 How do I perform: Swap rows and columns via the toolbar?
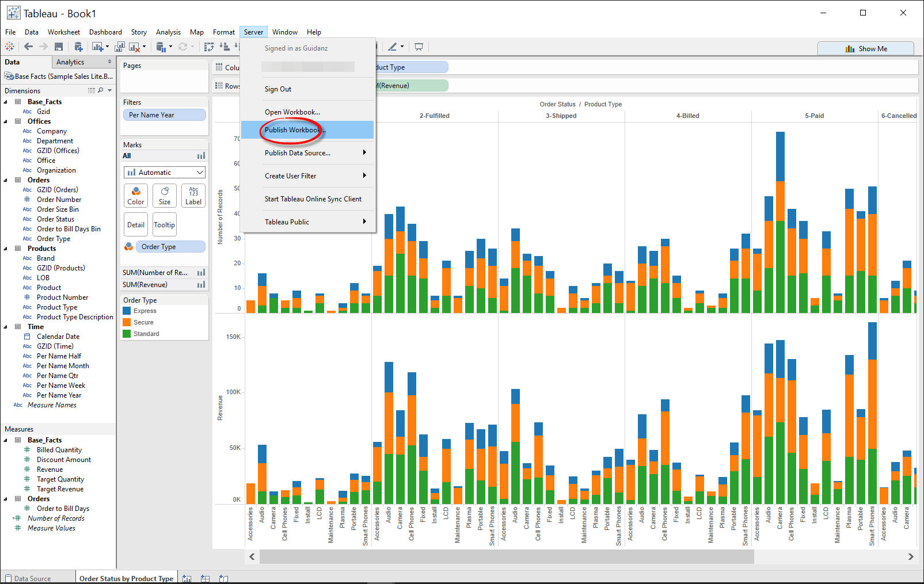pos(209,47)
